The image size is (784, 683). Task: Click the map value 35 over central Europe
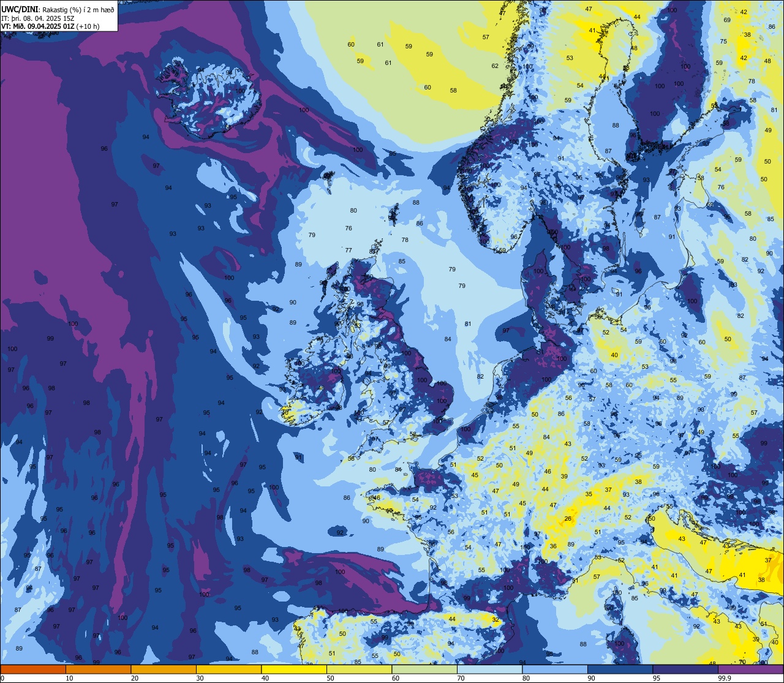[589, 494]
